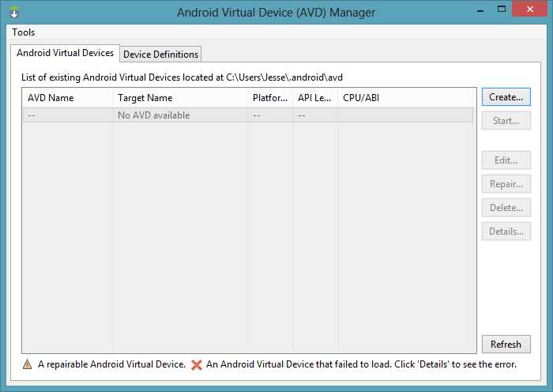Image resolution: width=553 pixels, height=392 pixels.
Task: Click the API Level column header
Action: [316, 98]
